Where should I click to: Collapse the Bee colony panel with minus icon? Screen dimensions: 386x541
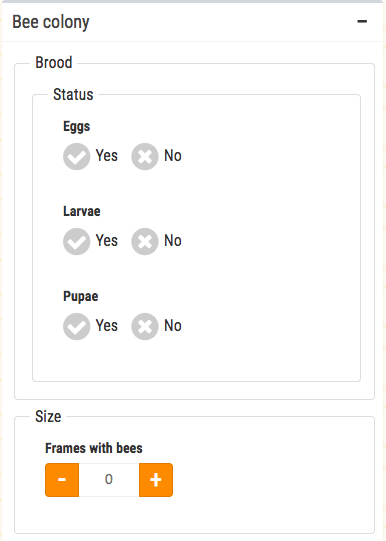(362, 21)
